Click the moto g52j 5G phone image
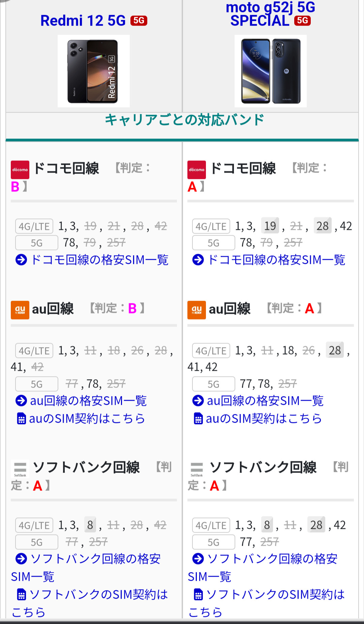Viewport: 364px width, 624px height. [270, 71]
